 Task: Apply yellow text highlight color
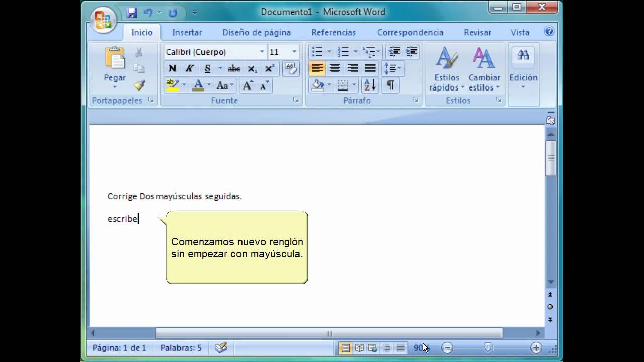(x=172, y=85)
